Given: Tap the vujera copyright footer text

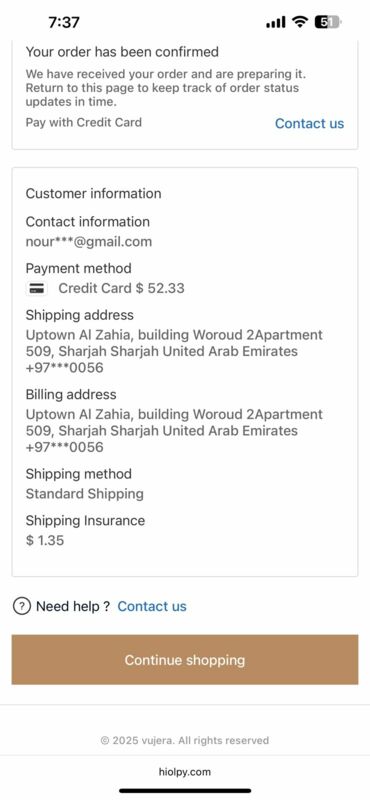Looking at the screenshot, I should [185, 740].
